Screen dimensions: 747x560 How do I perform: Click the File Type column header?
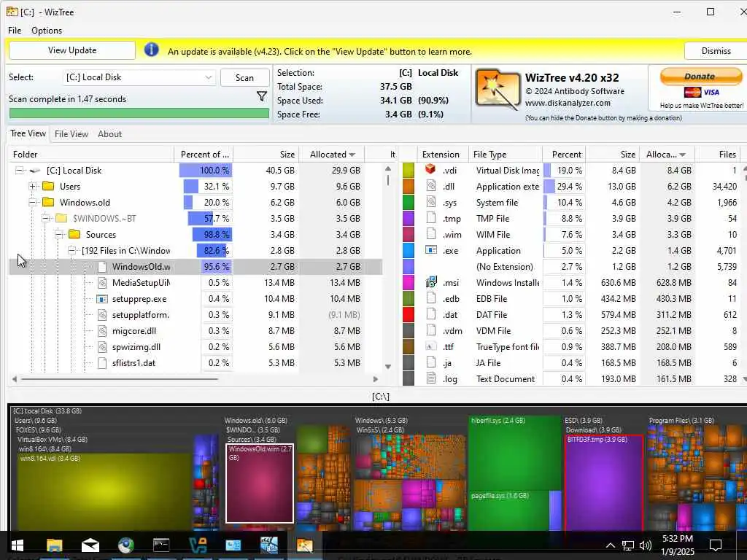coord(506,155)
